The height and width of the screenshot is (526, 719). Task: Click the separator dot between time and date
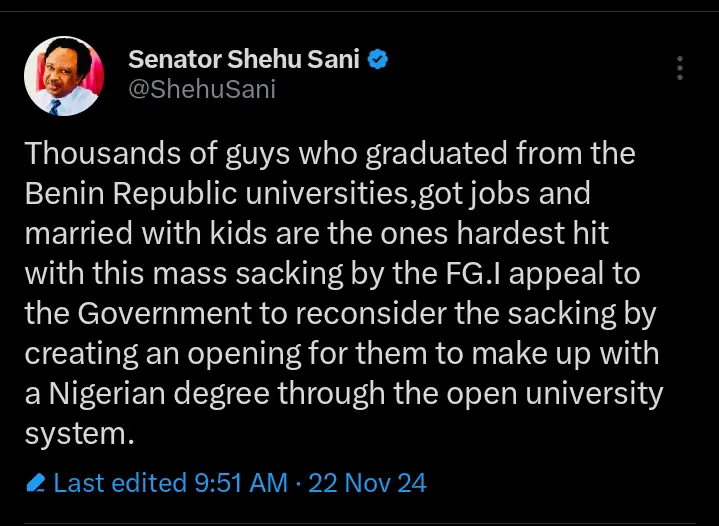[298, 483]
